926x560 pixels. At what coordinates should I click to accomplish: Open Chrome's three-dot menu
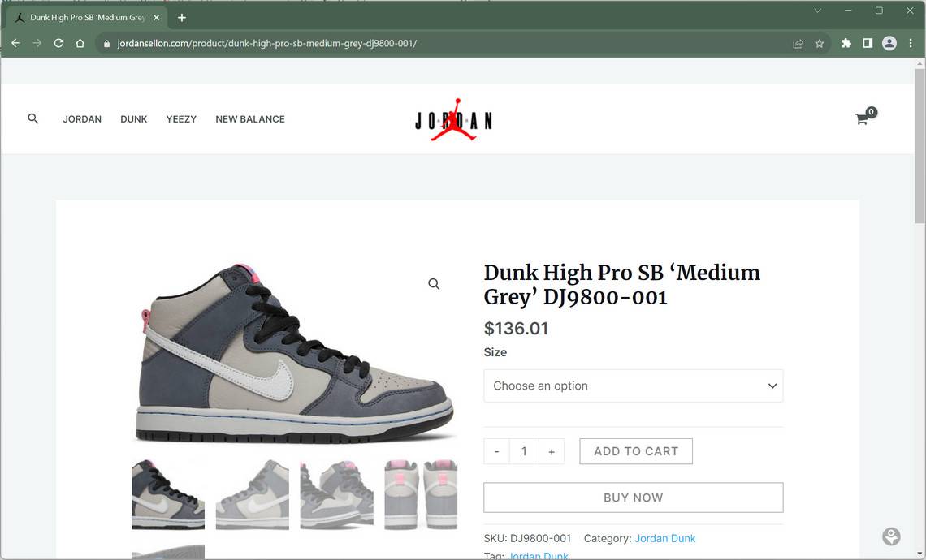tap(911, 43)
